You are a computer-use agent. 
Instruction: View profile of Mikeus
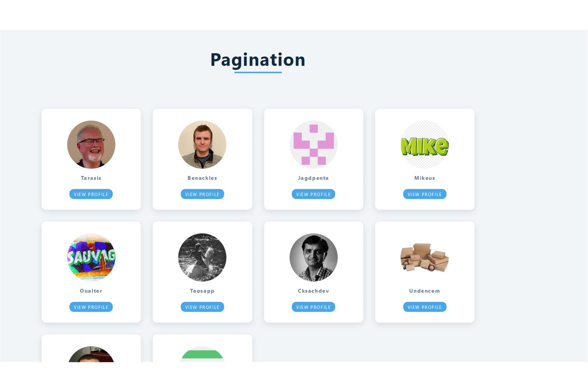[425, 194]
